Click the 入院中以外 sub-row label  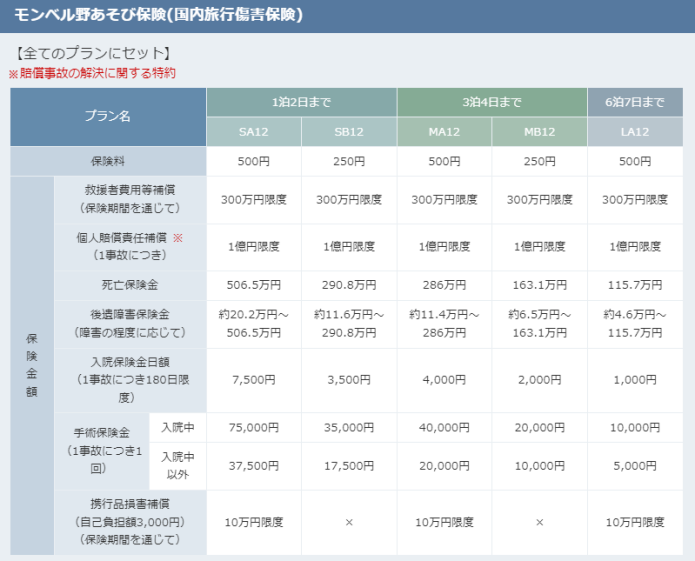pos(178,466)
